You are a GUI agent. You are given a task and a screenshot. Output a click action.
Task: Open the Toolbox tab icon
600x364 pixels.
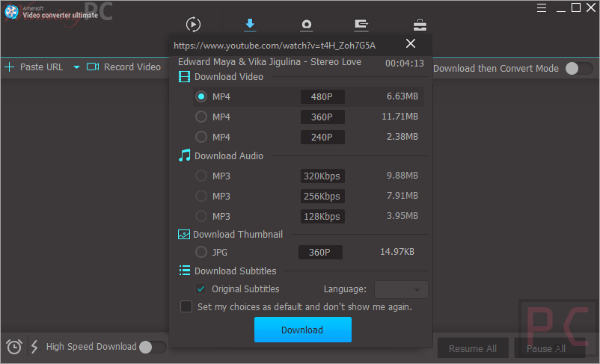(x=420, y=25)
